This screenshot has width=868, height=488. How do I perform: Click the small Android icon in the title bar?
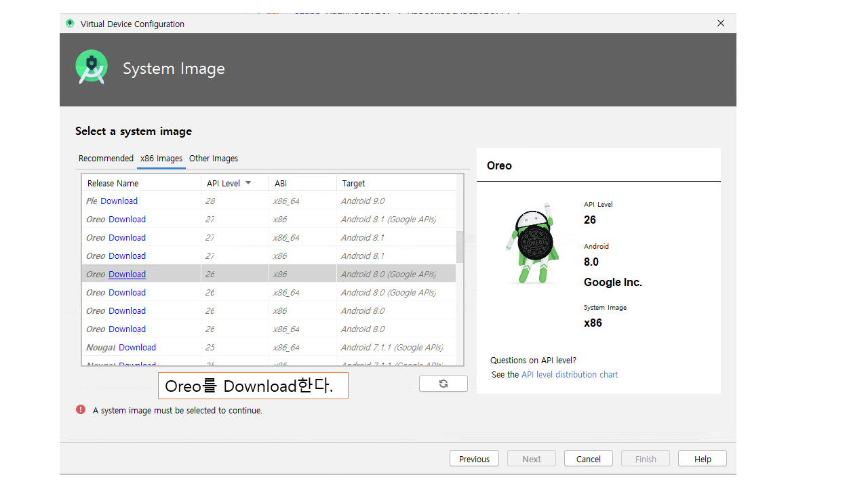70,24
